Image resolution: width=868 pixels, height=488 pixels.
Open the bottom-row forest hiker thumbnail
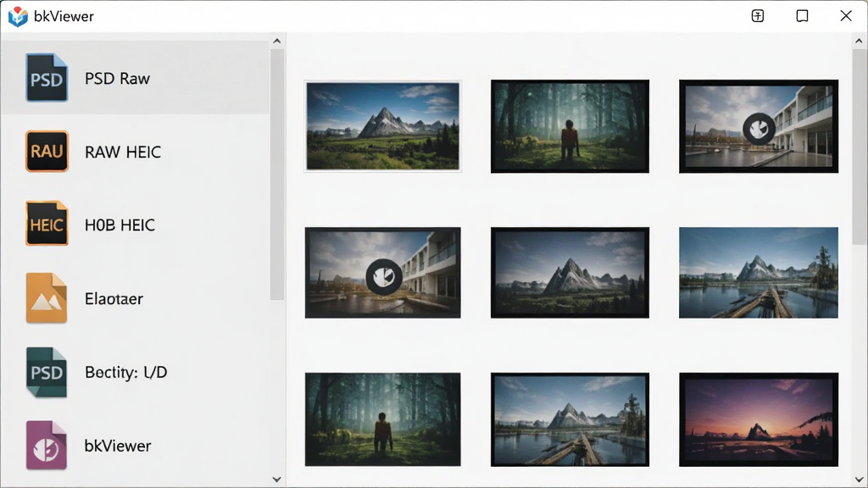click(x=382, y=419)
